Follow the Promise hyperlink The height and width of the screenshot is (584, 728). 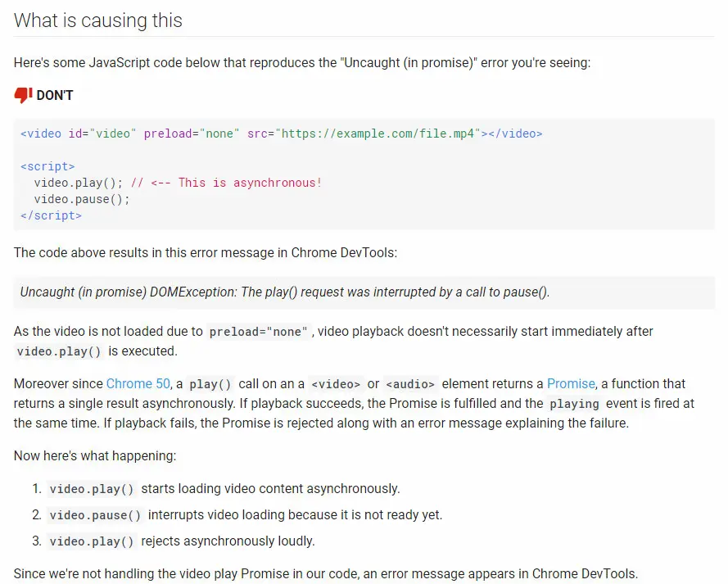click(571, 383)
